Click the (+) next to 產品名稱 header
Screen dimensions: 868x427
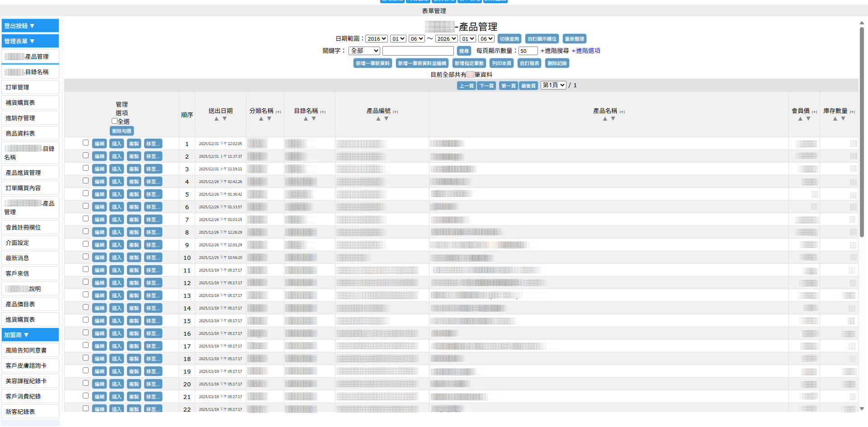pos(622,112)
